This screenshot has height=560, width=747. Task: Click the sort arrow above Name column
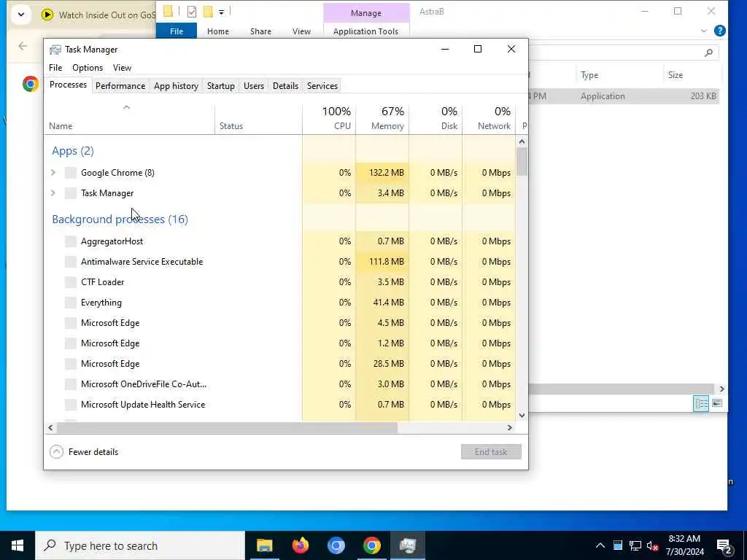(x=127, y=108)
